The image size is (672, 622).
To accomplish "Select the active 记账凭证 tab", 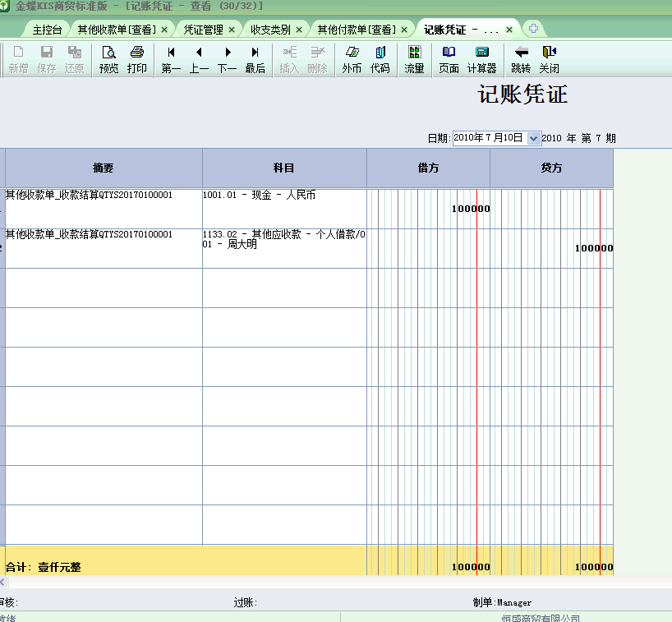I will [461, 30].
